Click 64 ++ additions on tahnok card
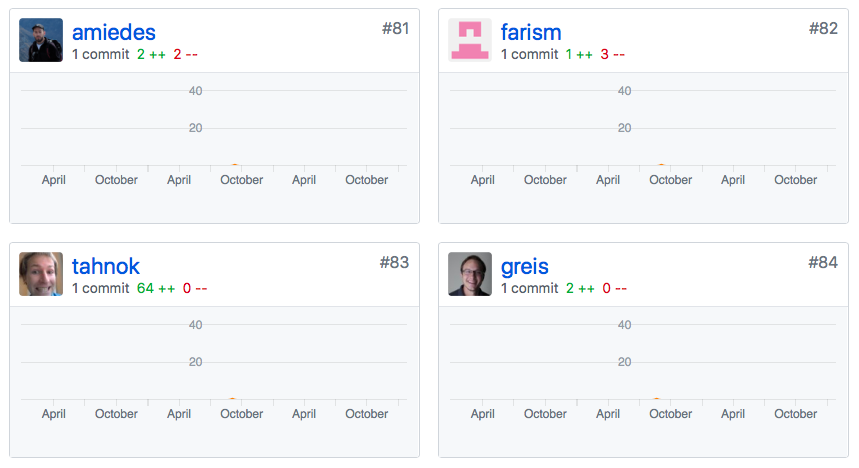The width and height of the screenshot is (859, 468). [x=156, y=288]
